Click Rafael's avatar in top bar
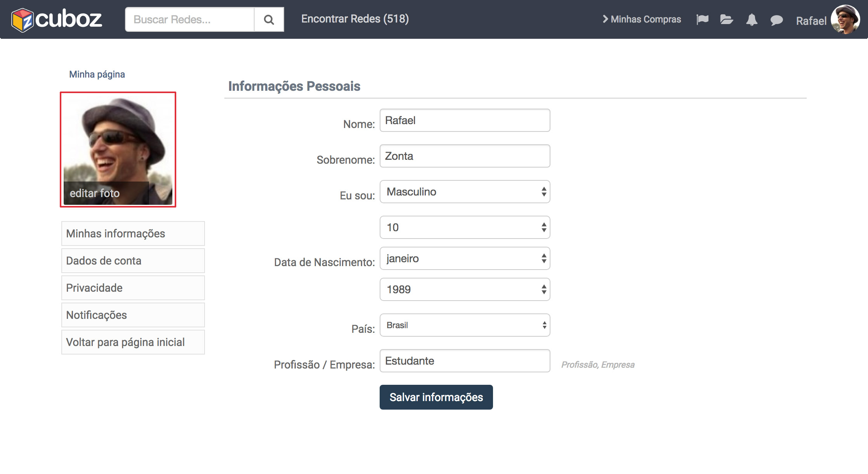Screen dimensions: 868x474 [845, 19]
